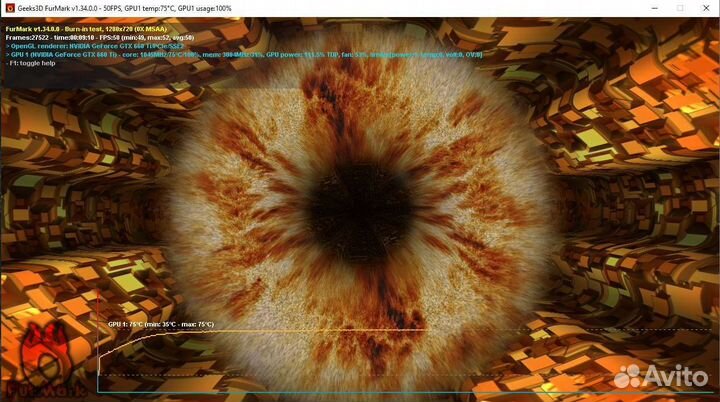Minimize the FurMark window
The height and width of the screenshot is (402, 720).
(655, 8)
